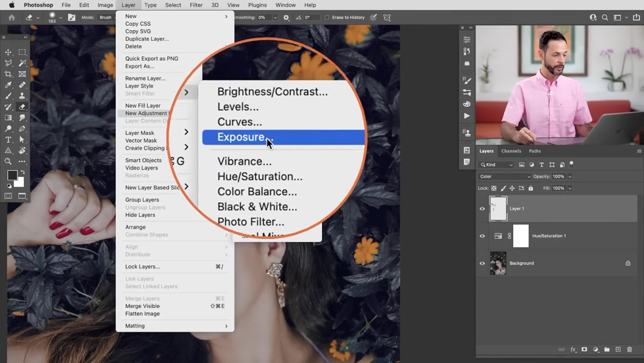
Task: Enable the Erase to History checkbox
Action: click(x=326, y=17)
